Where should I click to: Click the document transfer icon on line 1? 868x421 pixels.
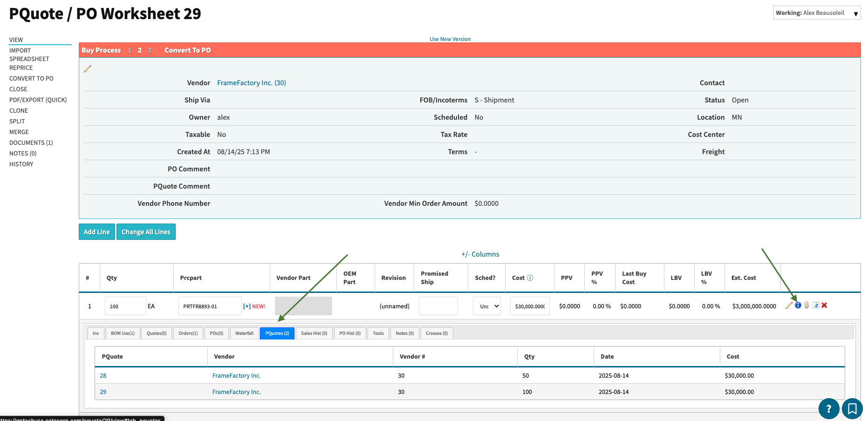816,306
